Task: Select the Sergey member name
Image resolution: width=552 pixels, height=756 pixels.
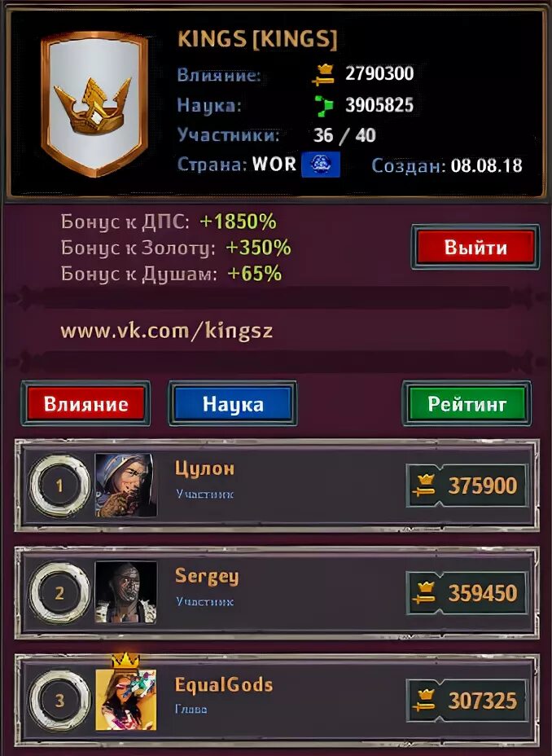Action: coord(207,576)
